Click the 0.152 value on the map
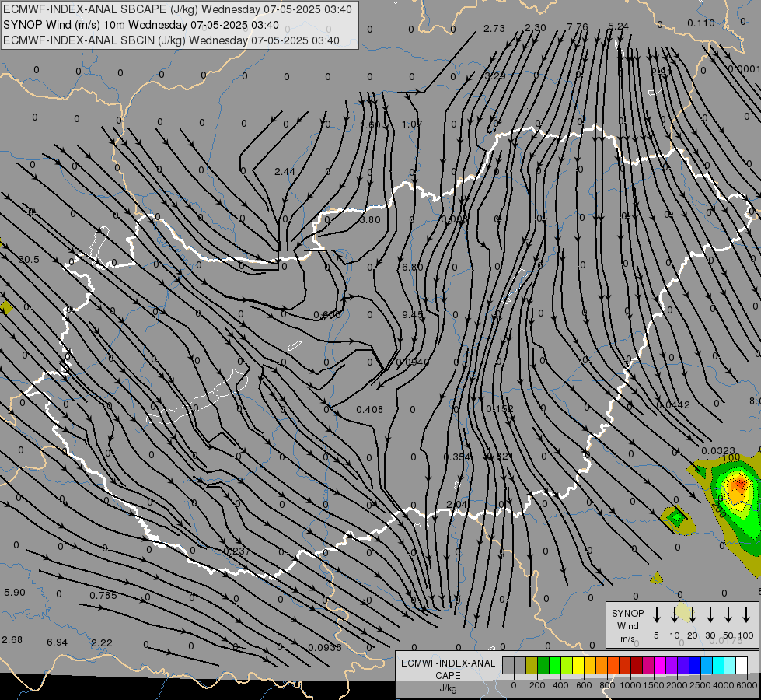 (x=499, y=409)
